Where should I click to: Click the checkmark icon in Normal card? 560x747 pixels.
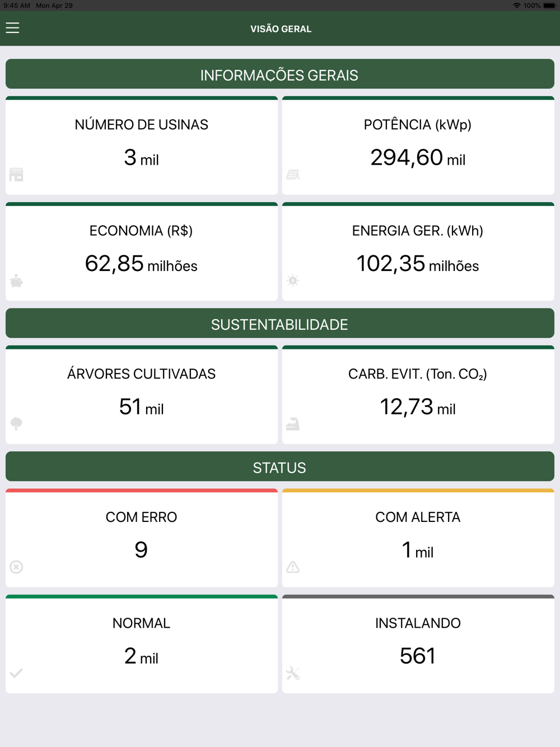point(16,673)
